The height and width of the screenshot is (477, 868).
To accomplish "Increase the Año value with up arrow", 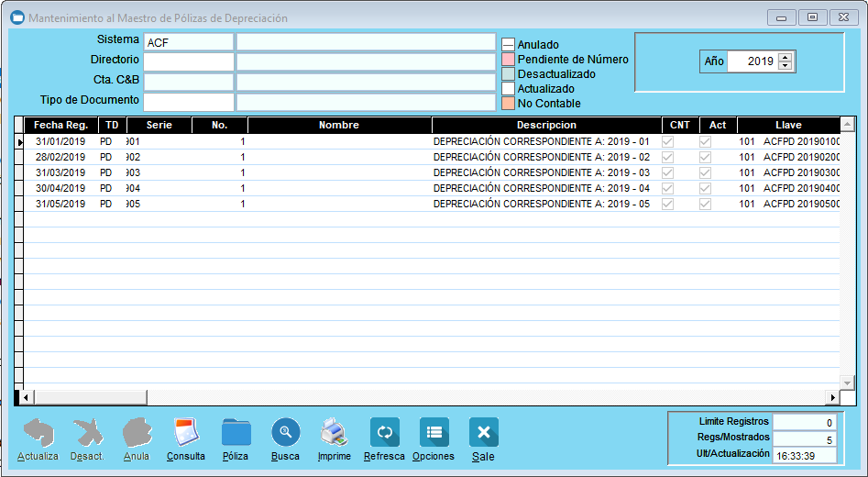I will tap(786, 57).
